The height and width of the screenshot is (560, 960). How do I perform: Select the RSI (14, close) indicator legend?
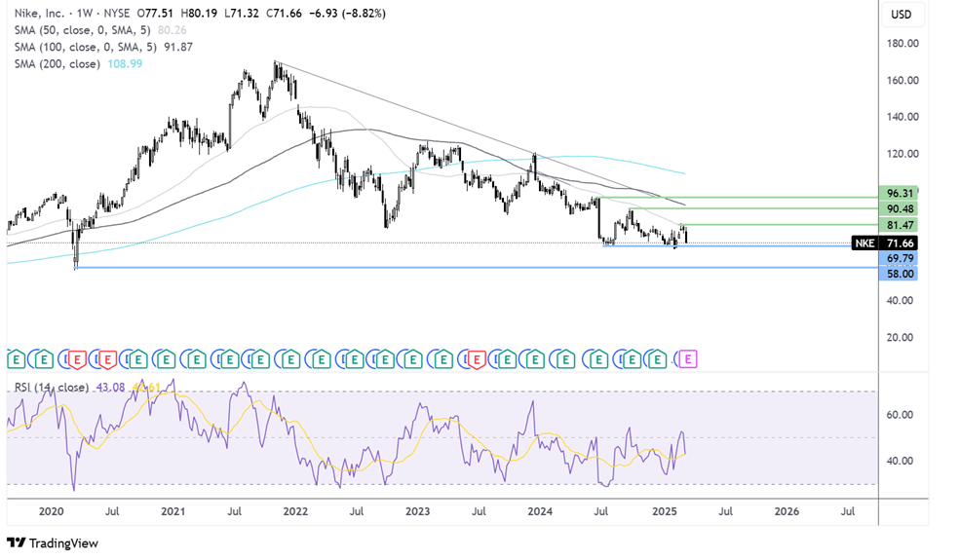pyautogui.click(x=52, y=388)
